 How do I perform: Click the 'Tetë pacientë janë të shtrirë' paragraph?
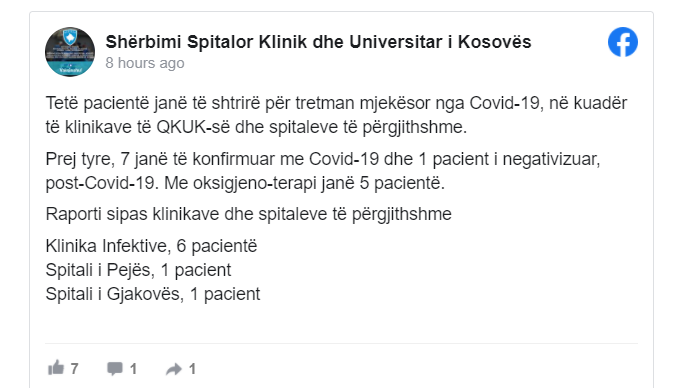coord(336,115)
